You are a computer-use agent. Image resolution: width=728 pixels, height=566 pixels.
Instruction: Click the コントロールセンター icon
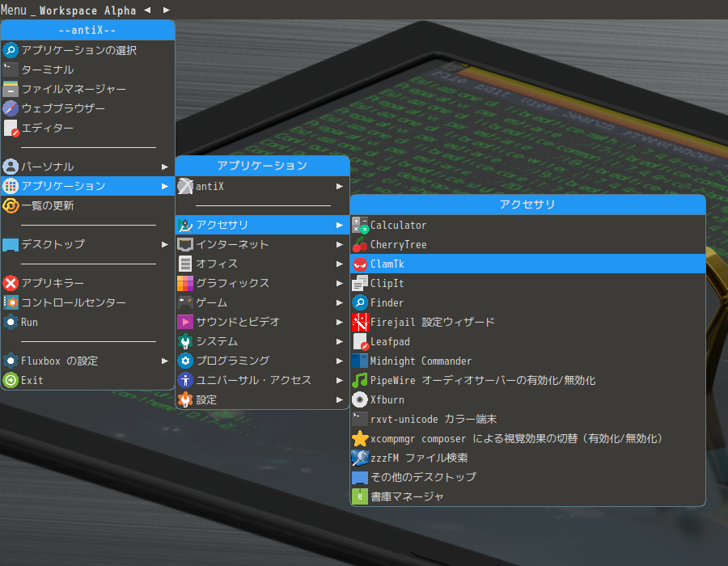click(x=11, y=302)
